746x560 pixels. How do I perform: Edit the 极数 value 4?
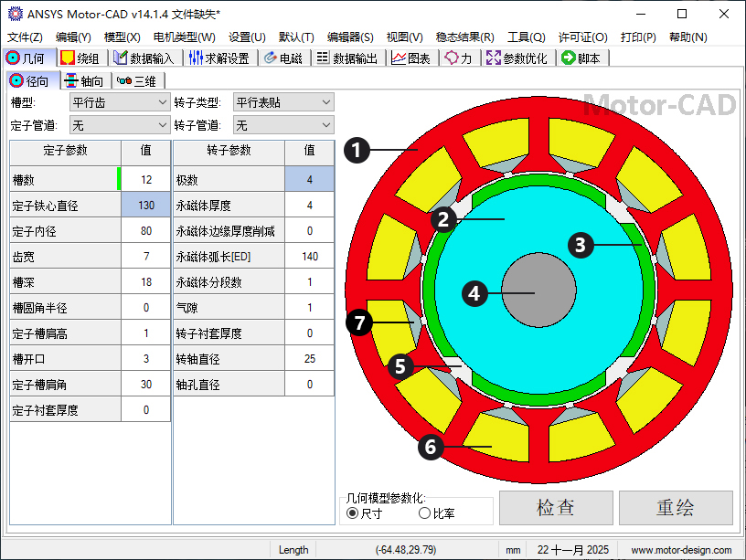pos(310,180)
